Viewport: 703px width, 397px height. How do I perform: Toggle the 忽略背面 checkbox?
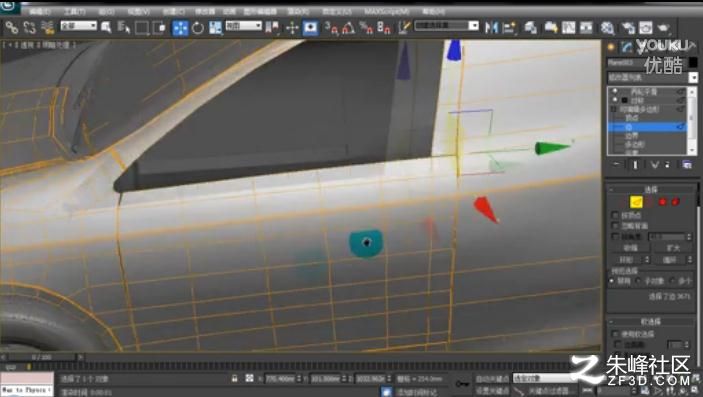tap(616, 226)
